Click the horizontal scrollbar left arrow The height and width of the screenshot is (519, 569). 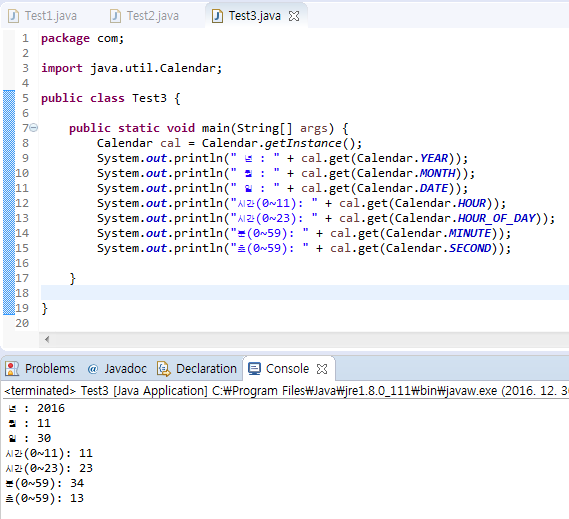pos(47,339)
